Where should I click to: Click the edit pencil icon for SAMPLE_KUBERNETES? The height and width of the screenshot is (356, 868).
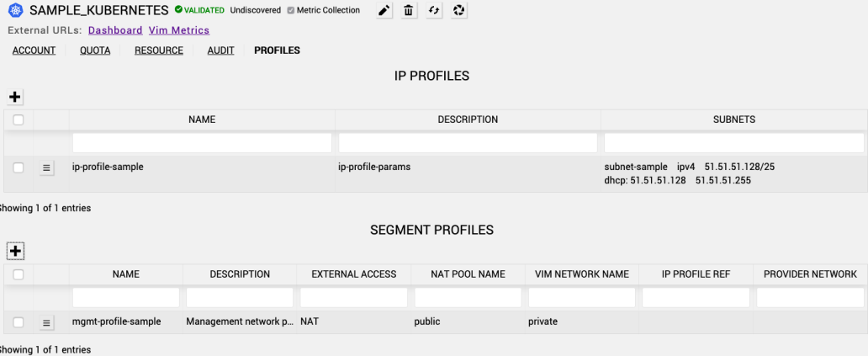(x=384, y=11)
